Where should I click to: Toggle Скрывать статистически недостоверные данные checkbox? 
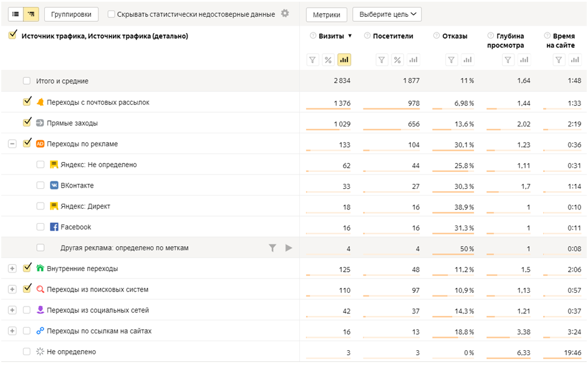click(x=112, y=14)
